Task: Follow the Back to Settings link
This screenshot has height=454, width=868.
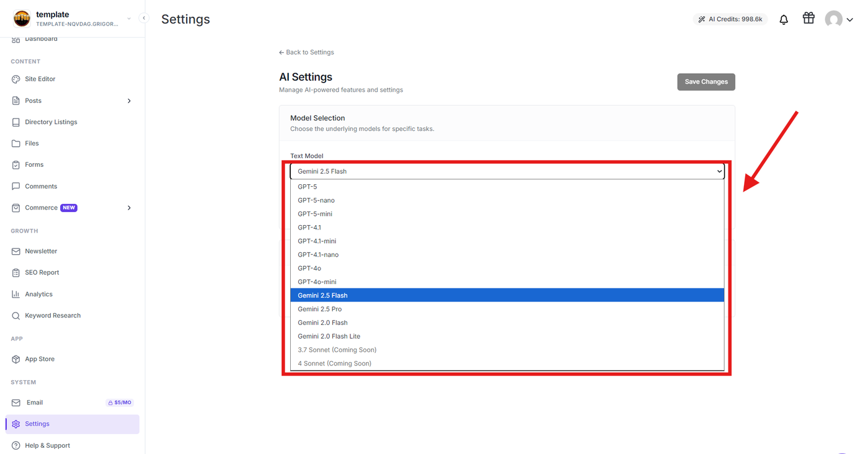Action: click(306, 52)
